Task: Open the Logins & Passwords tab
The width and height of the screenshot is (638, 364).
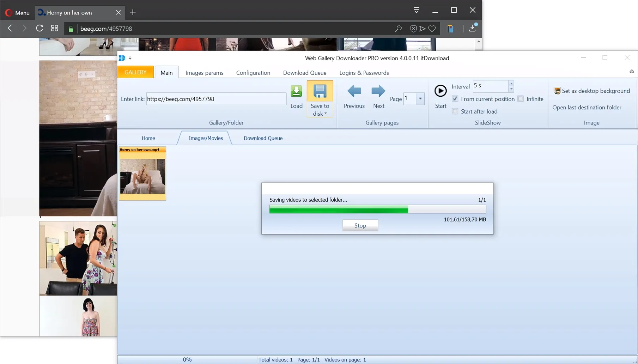Action: tap(364, 73)
